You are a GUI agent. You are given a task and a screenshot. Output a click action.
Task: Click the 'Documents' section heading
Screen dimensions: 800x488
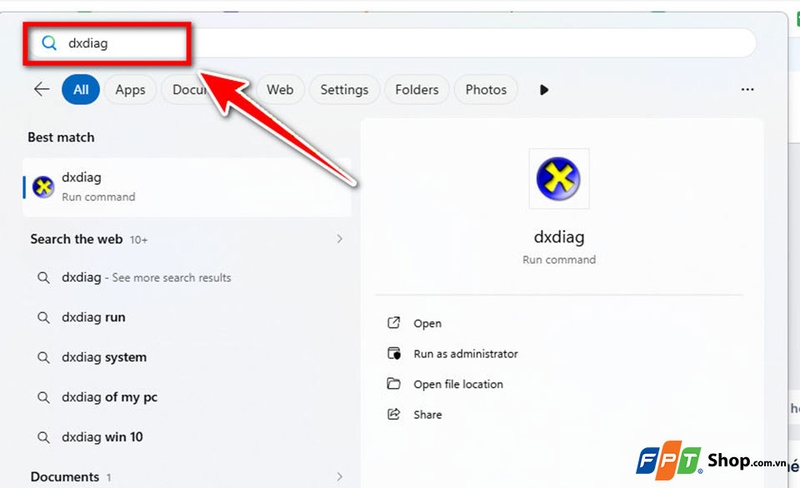point(65,477)
